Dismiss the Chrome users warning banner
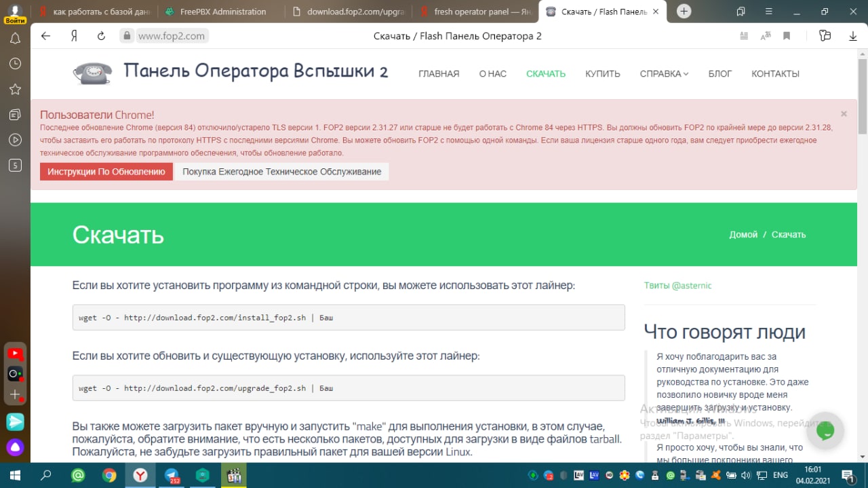The image size is (868, 488). 844,114
